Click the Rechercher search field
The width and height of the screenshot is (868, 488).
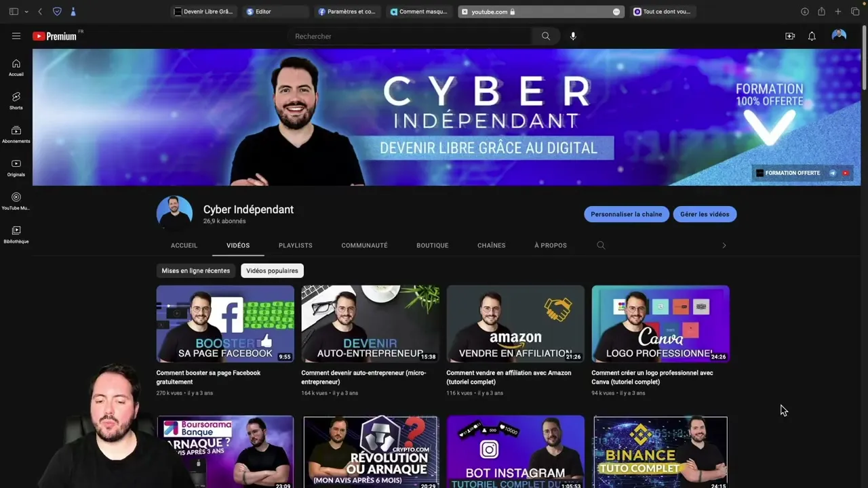(410, 36)
